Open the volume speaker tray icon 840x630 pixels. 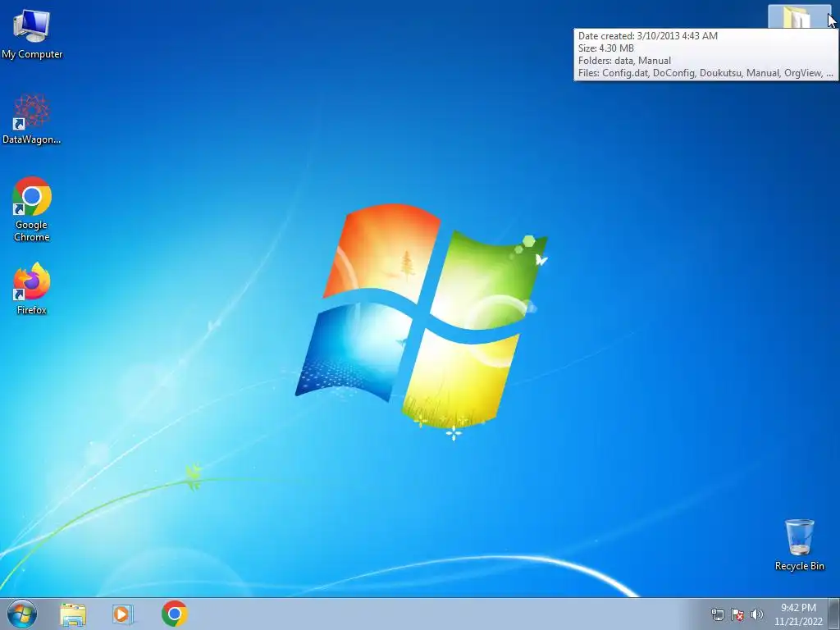[757, 614]
